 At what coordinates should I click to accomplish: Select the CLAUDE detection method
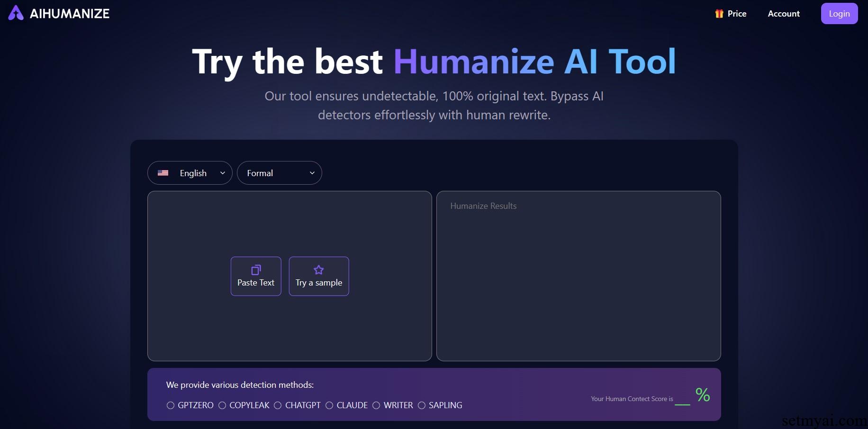coord(329,405)
